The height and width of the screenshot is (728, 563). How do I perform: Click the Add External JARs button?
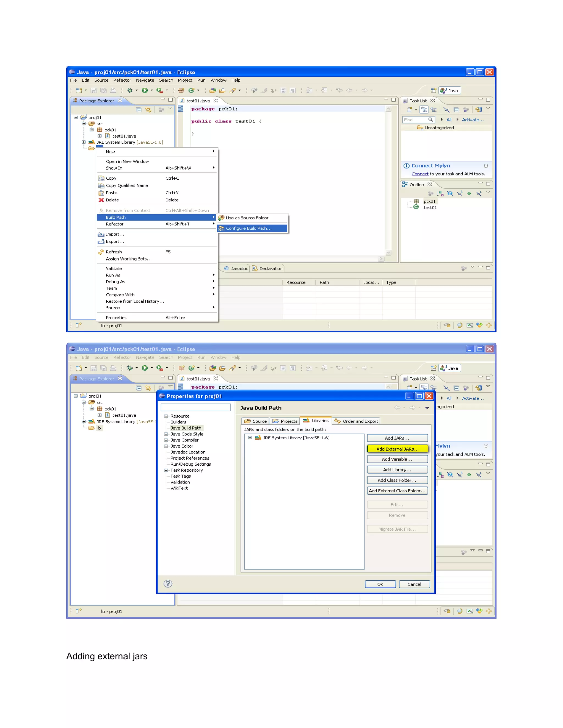pos(397,449)
